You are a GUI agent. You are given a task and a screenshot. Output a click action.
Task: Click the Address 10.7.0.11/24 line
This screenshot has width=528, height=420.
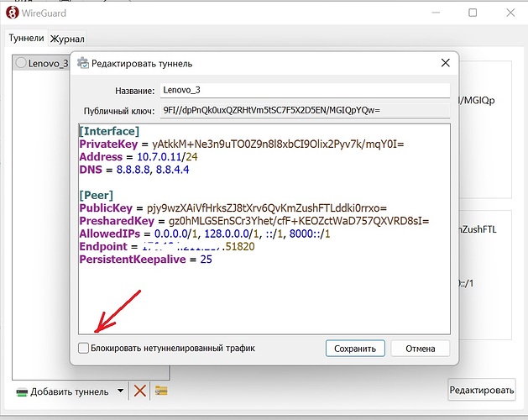pos(139,157)
